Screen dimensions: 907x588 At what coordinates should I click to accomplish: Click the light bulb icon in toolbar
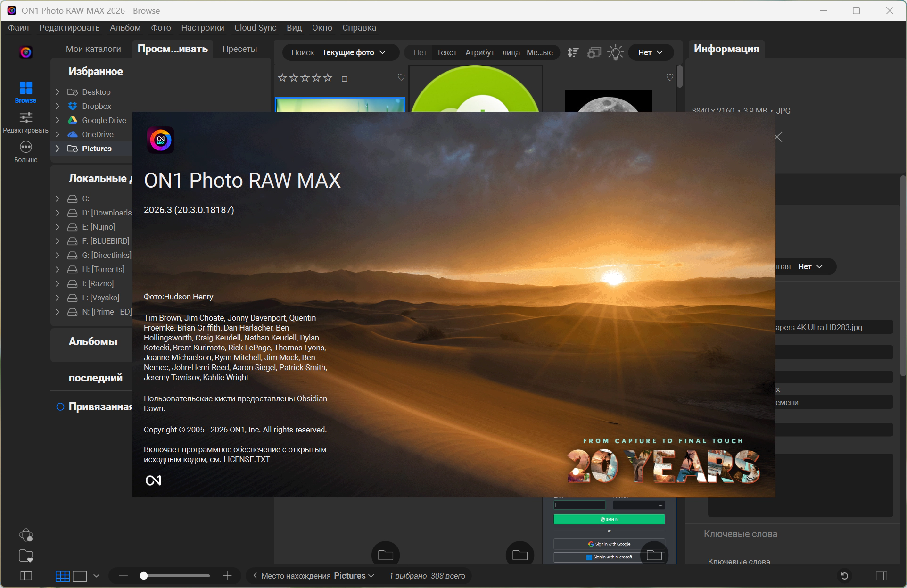(x=615, y=52)
